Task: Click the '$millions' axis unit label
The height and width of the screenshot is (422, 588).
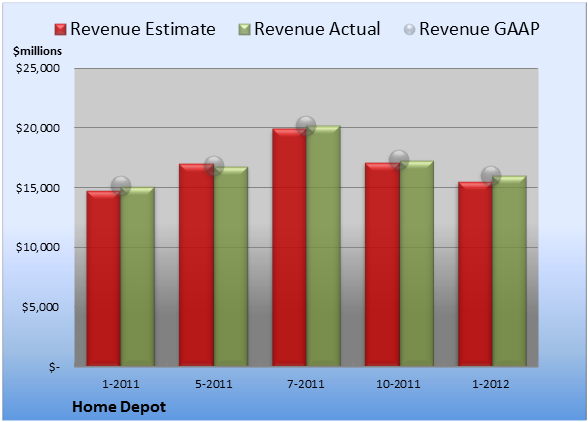Action: (x=37, y=51)
